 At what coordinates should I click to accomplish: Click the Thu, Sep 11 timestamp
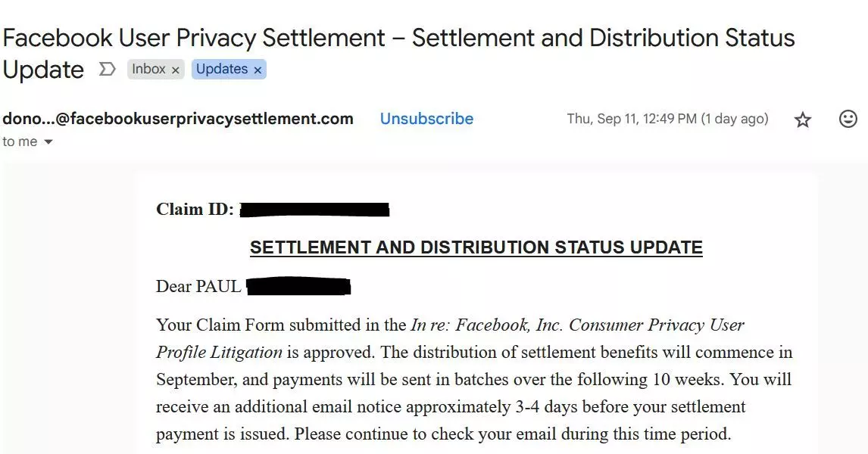(667, 119)
